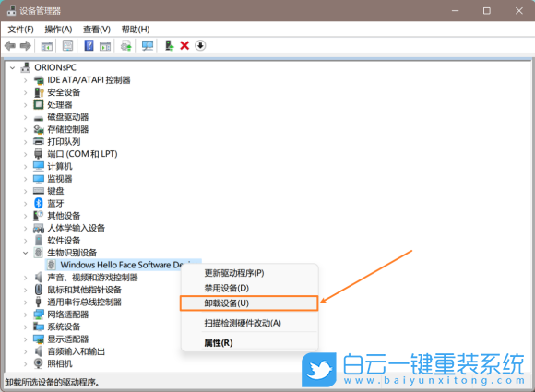Screen dimensions: 535x392
Task: Select the 照相机 label text
Action: pos(60,363)
